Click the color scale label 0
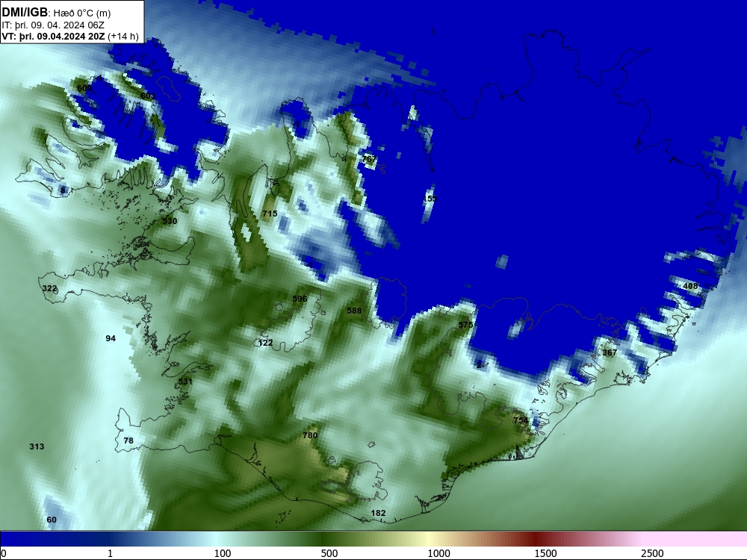This screenshot has width=747, height=560. (4, 553)
